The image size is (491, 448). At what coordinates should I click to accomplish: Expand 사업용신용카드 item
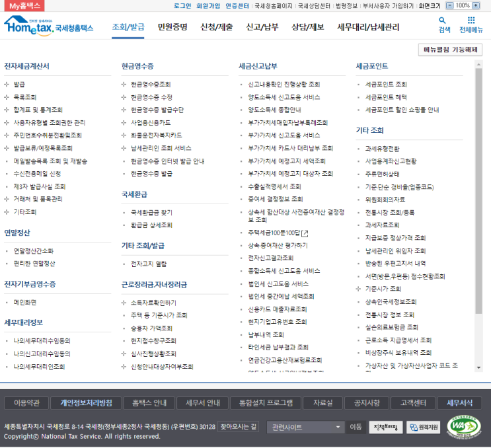click(x=124, y=122)
